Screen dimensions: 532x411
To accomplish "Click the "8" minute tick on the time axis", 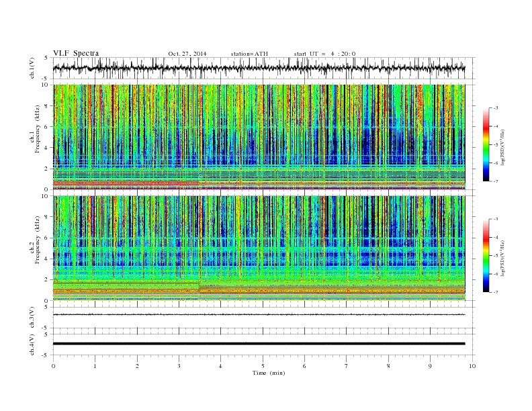I will (x=388, y=366).
